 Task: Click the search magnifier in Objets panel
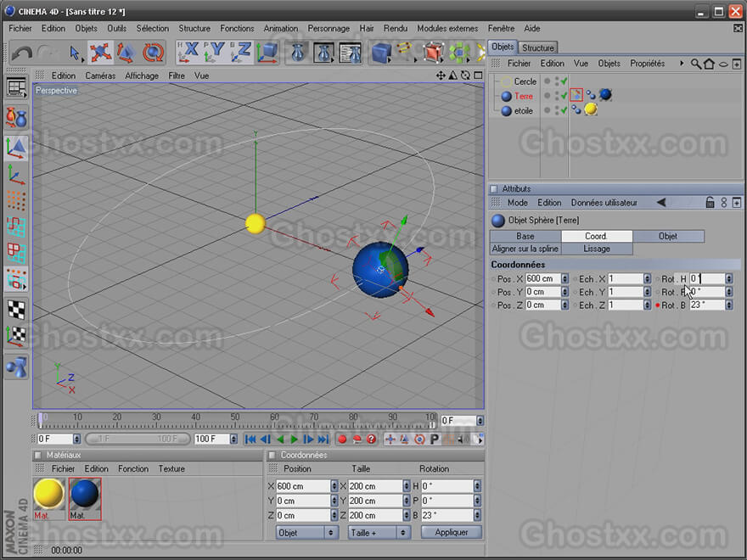point(695,64)
